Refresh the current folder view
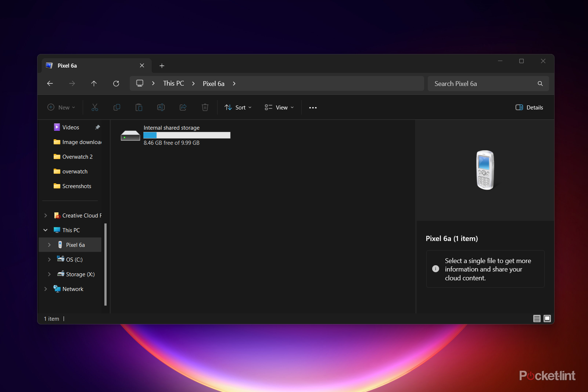Image resolution: width=588 pixels, height=392 pixels. (116, 83)
